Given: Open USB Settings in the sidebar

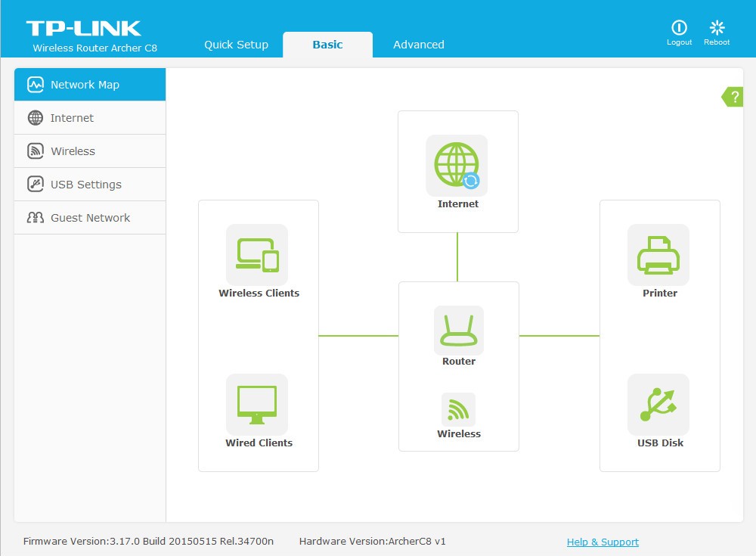Looking at the screenshot, I should coord(89,185).
